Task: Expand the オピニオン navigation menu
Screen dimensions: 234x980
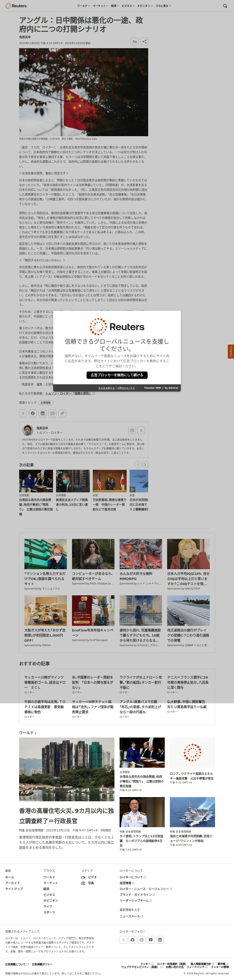Action: tap(145, 6)
